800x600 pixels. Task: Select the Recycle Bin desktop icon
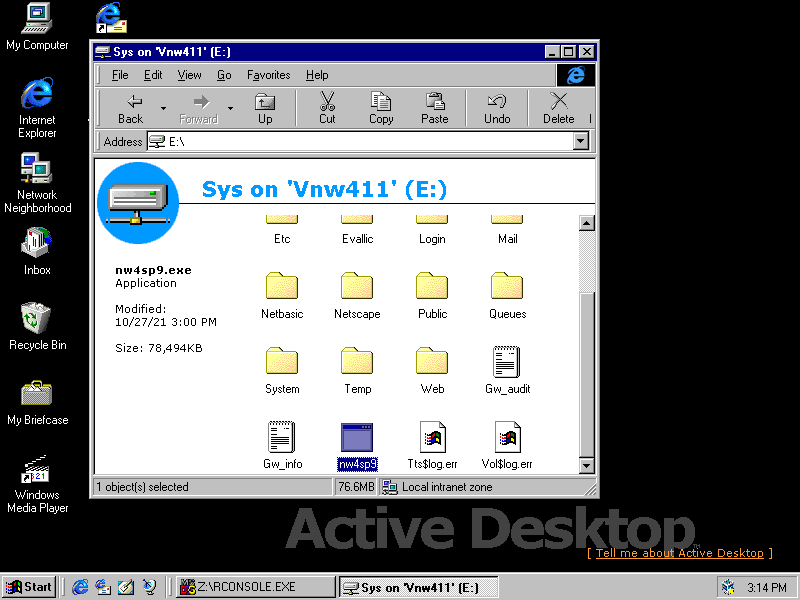click(37, 327)
